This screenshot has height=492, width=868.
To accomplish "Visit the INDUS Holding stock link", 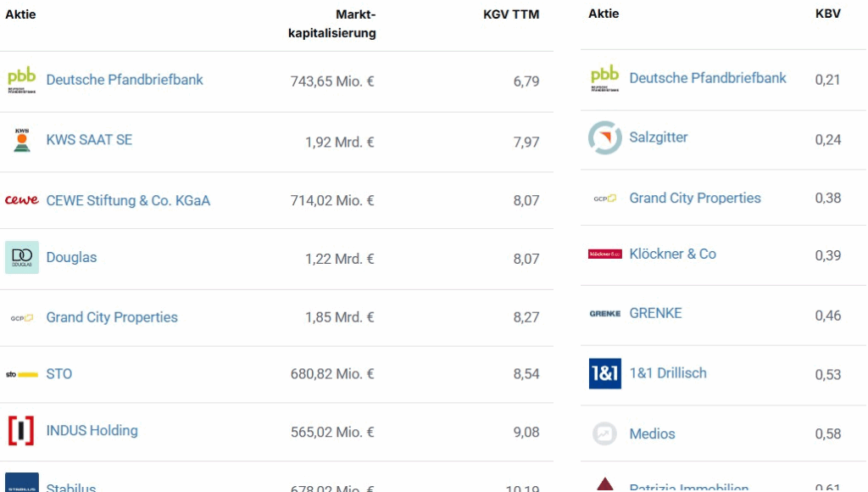I will tap(92, 431).
